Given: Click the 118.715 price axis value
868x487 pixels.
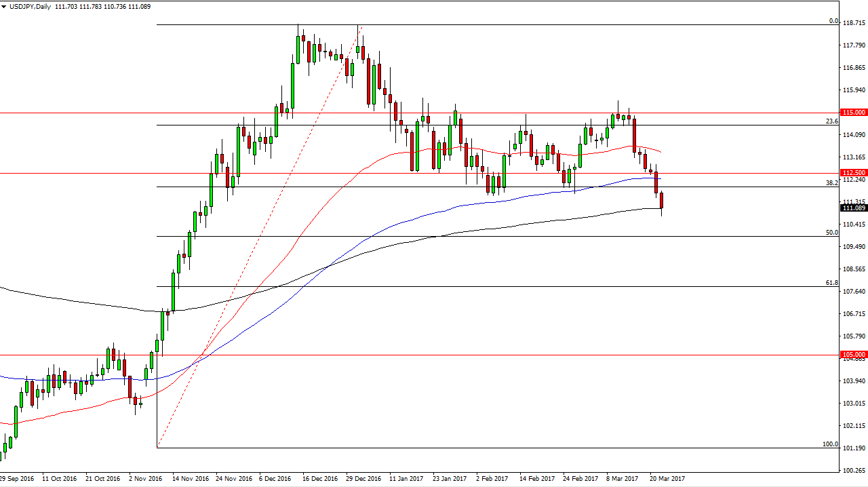Looking at the screenshot, I should coord(854,22).
